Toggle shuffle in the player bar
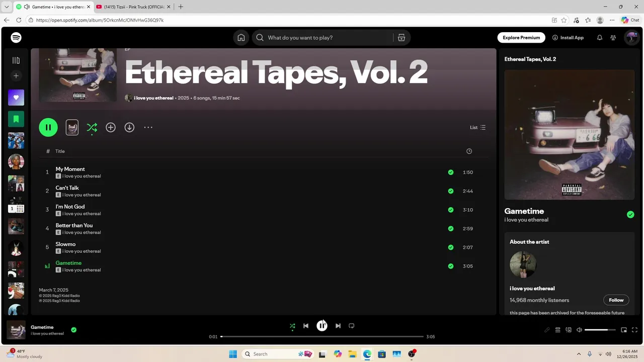The image size is (644, 362). point(292,326)
